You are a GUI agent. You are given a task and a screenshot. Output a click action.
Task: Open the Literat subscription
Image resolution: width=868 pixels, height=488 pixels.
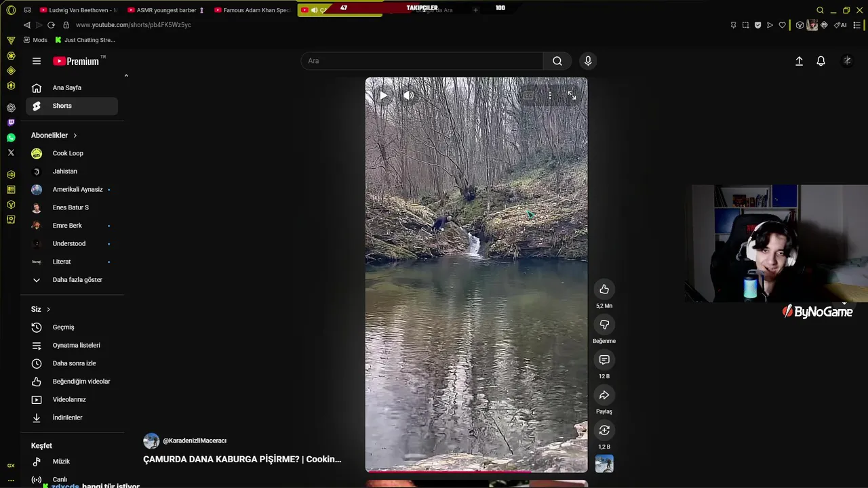pos(72,262)
